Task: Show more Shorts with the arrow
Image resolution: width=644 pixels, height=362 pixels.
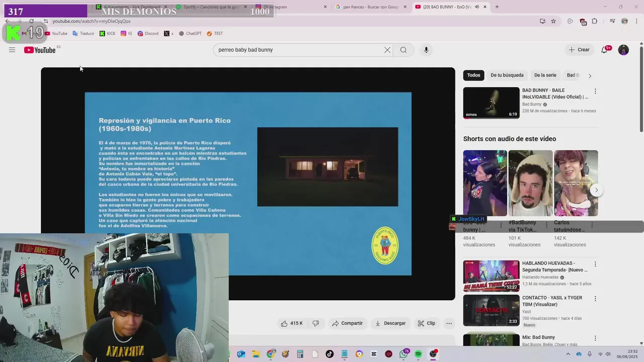Action: click(x=596, y=190)
